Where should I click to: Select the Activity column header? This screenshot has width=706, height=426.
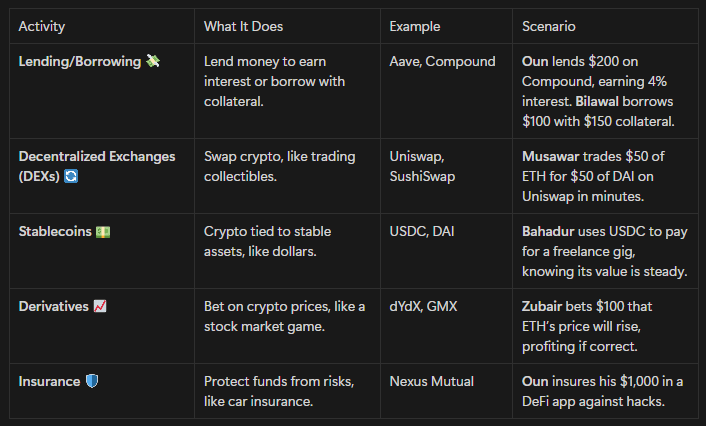point(41,27)
